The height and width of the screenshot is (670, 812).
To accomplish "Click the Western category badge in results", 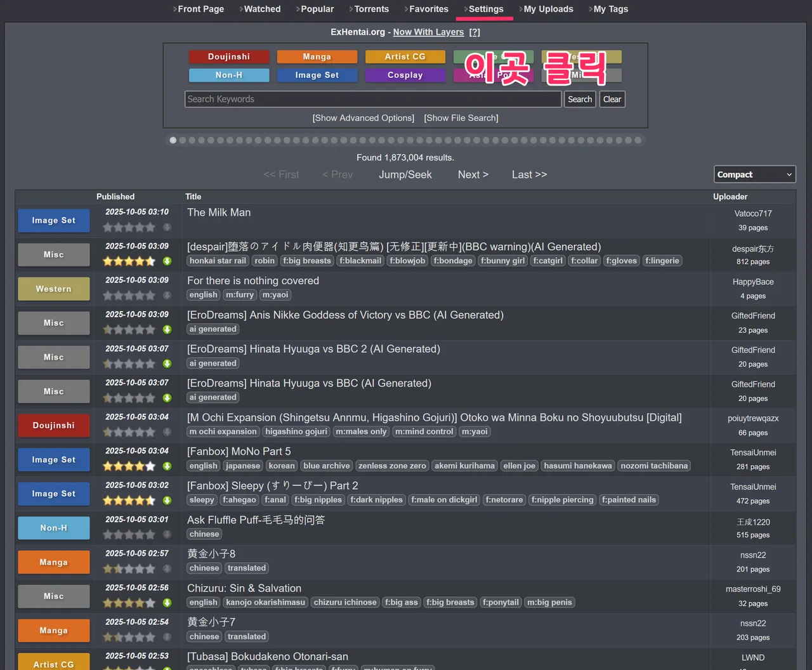I will [54, 289].
